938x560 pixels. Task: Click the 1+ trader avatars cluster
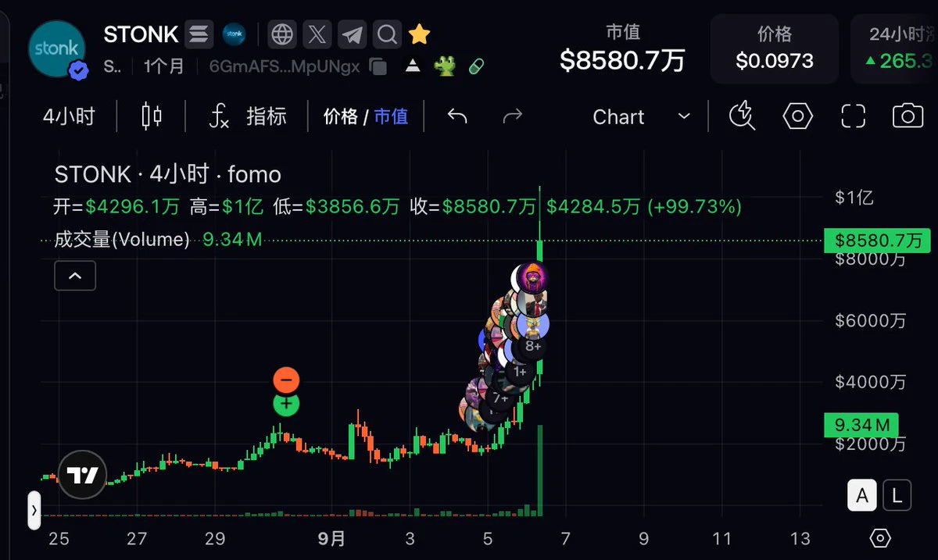pos(519,372)
